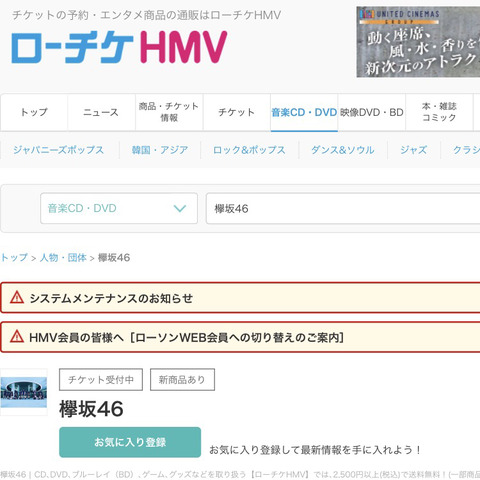Image resolution: width=480 pixels, height=480 pixels.
Task: Click the search field containing 欅坂46
Action: [343, 208]
